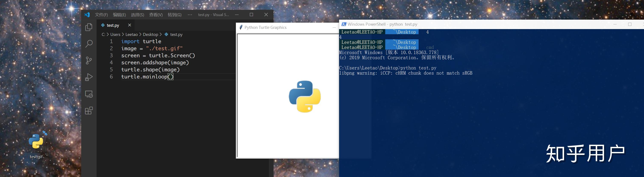Click the Python logo in turtle canvas

[x=305, y=96]
